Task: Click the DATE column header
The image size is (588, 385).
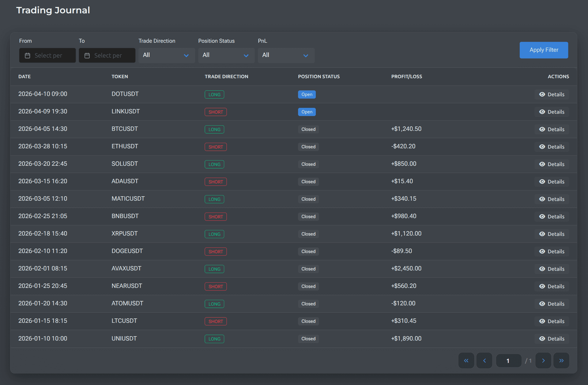Action: (x=24, y=77)
